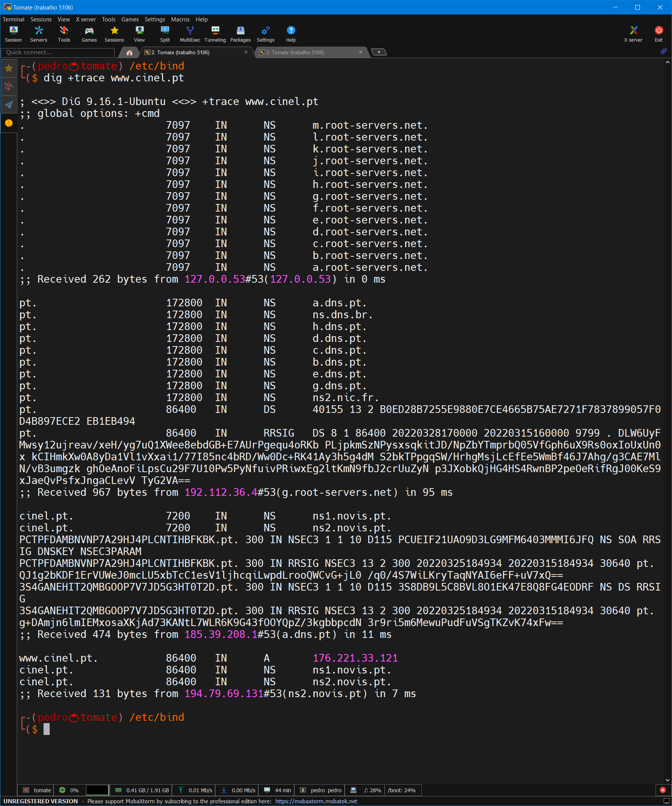672x806 pixels.
Task: Go to the Home tab
Action: pyautogui.click(x=130, y=52)
